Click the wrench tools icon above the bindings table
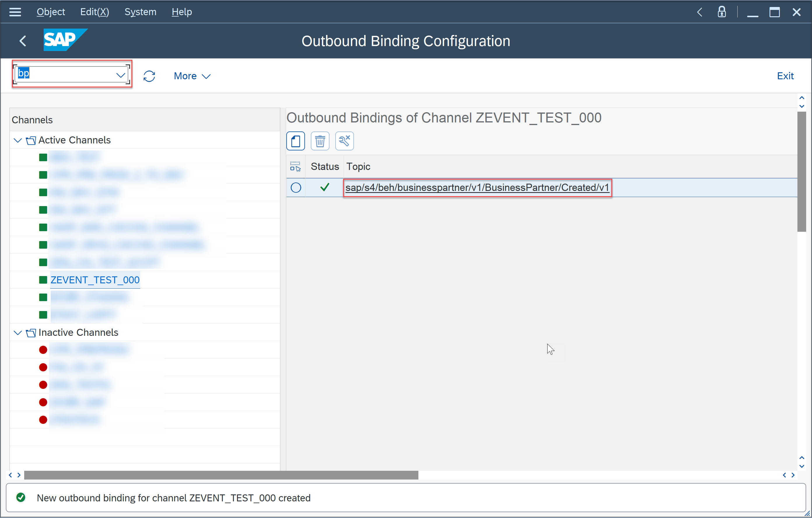The image size is (812, 518). click(x=344, y=141)
